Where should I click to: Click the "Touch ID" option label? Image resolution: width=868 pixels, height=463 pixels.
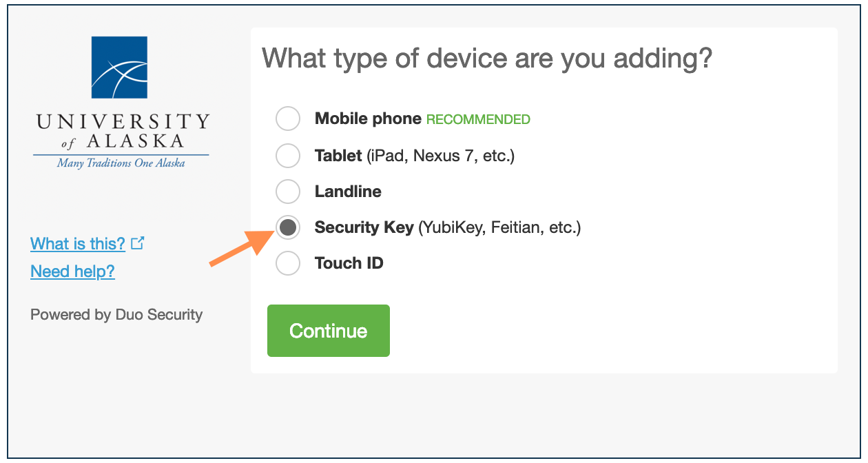[x=349, y=263]
